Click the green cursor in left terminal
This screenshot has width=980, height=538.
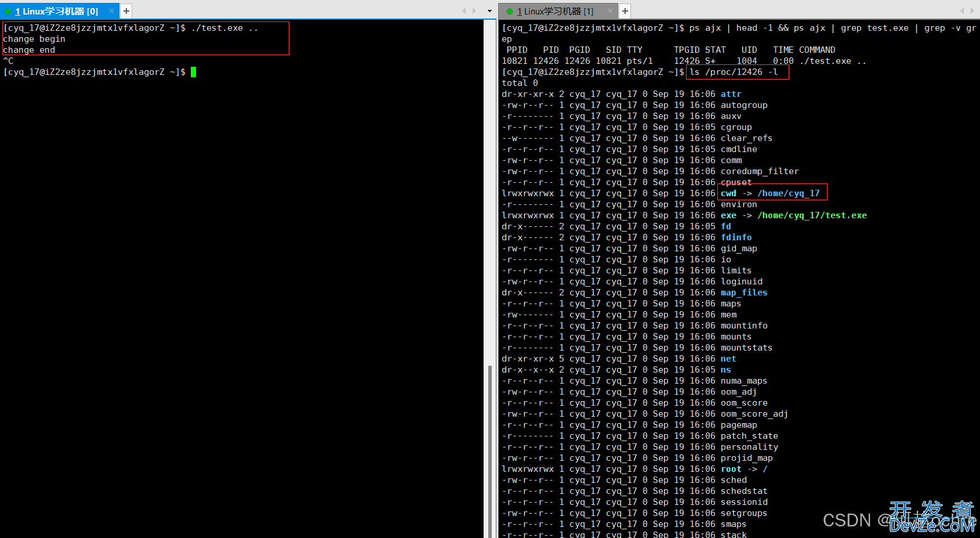tap(194, 72)
